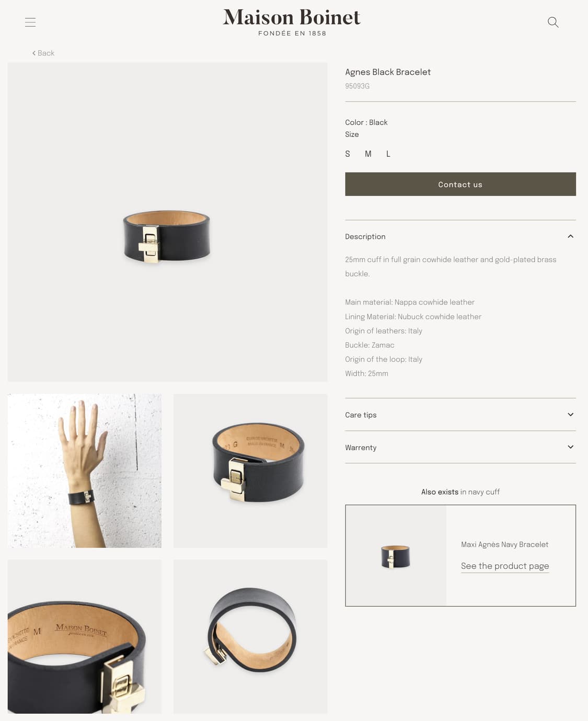Click the Description heading text
The width and height of the screenshot is (588, 721).
[365, 236]
